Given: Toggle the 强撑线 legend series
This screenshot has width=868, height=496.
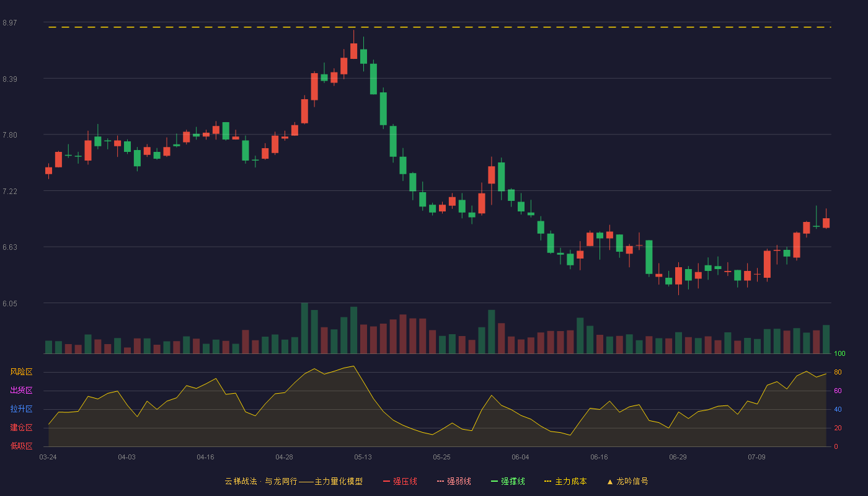Looking at the screenshot, I should coord(508,481).
